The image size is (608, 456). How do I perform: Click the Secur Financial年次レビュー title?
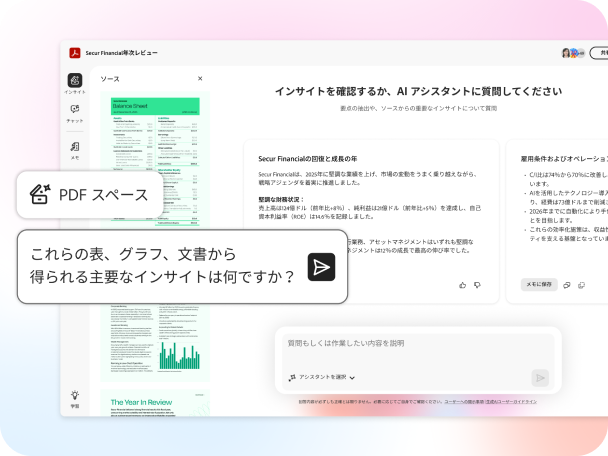coord(121,53)
